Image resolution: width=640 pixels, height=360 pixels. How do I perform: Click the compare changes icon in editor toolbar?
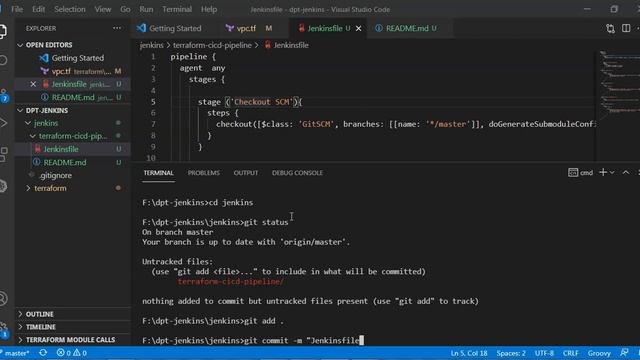click(610, 29)
